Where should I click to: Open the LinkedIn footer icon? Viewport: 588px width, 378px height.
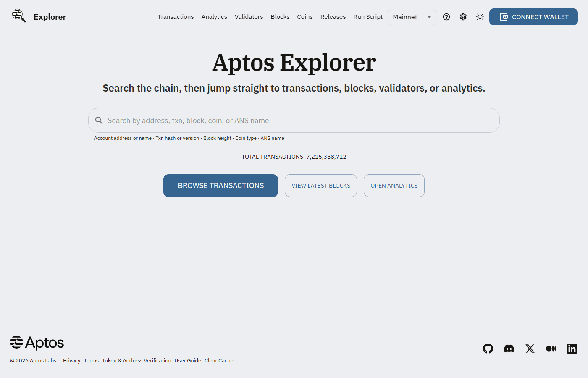pyautogui.click(x=572, y=349)
